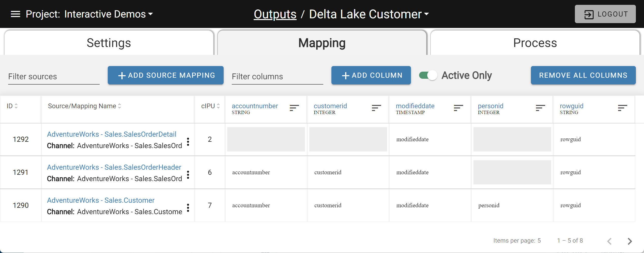Click cIPU value 7 in Customer row
Image resolution: width=644 pixels, height=253 pixels.
click(x=210, y=205)
